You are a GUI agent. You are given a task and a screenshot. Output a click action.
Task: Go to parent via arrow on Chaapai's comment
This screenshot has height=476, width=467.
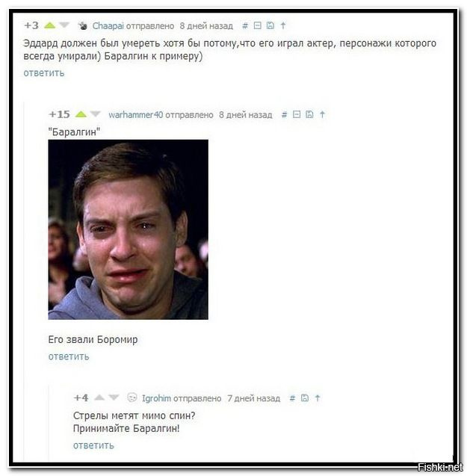[283, 25]
